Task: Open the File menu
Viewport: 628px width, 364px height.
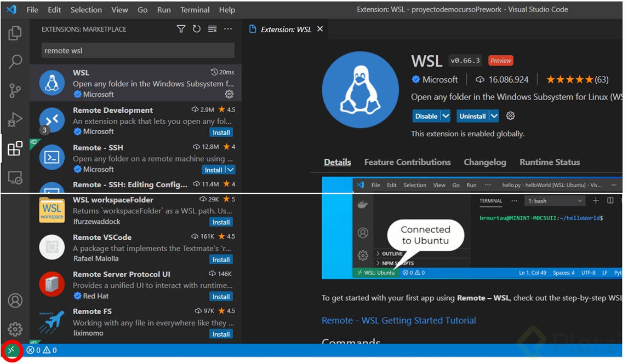Action: click(32, 10)
